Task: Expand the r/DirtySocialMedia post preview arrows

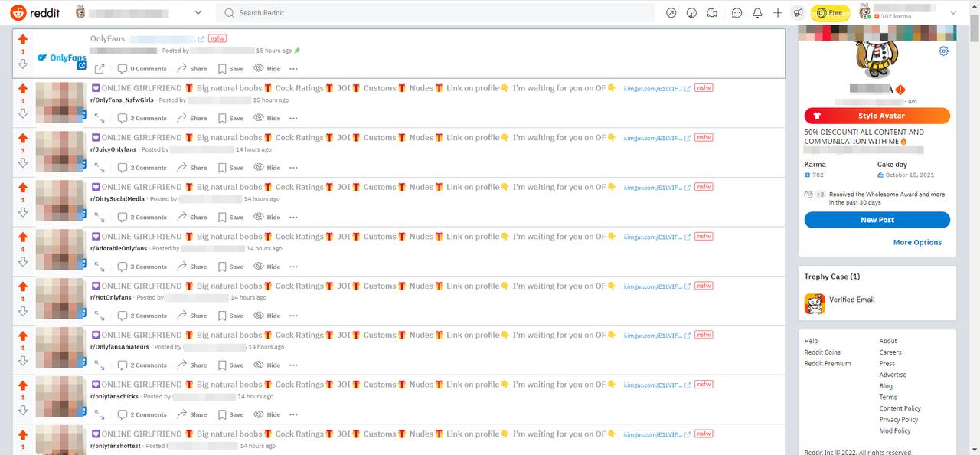Action: pos(100,217)
